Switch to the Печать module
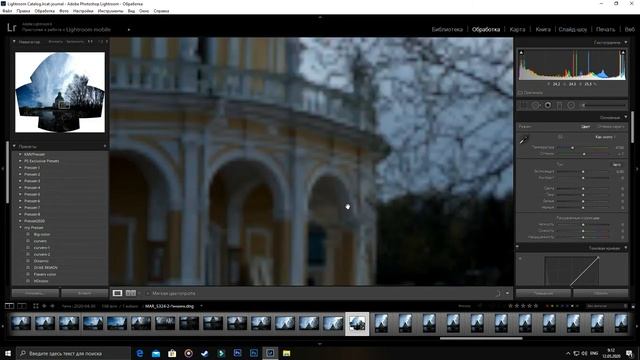Viewport: 640px width, 360px height. click(x=605, y=29)
